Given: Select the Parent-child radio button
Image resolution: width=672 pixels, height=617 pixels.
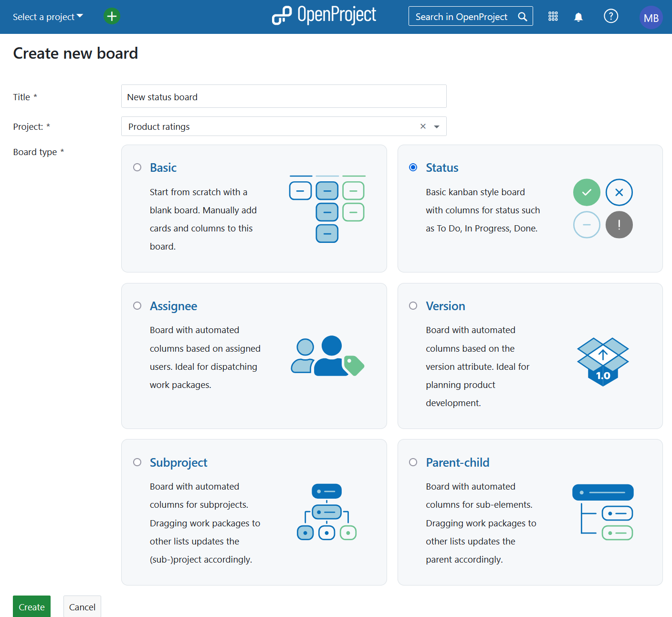Looking at the screenshot, I should click(413, 462).
